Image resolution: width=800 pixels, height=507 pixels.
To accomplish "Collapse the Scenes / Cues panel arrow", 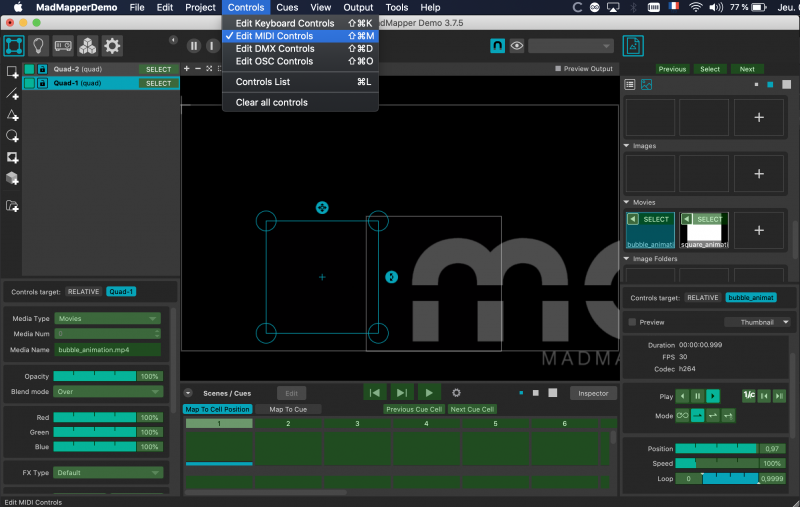I will (188, 393).
